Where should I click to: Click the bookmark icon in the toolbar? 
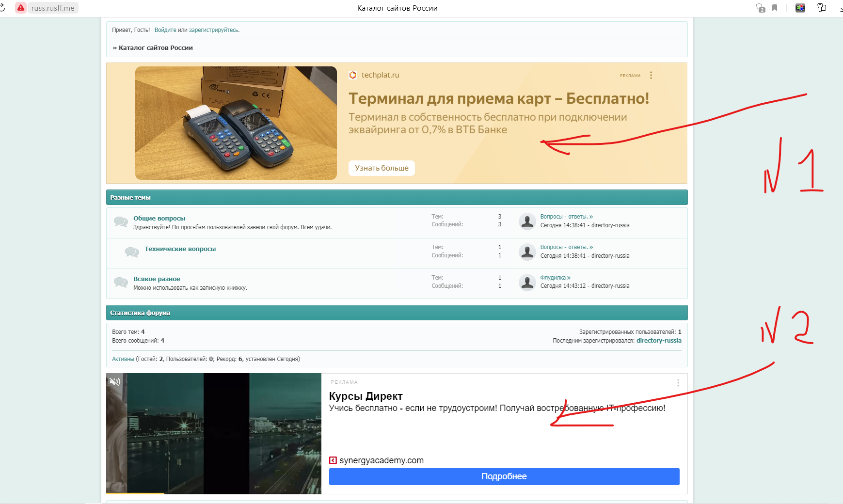coord(775,8)
